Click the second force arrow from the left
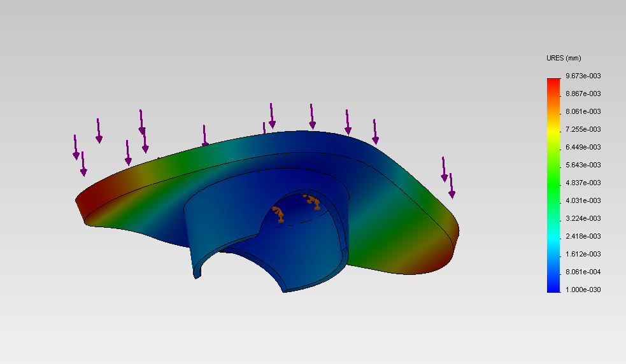This screenshot has height=364, width=626. (x=83, y=164)
